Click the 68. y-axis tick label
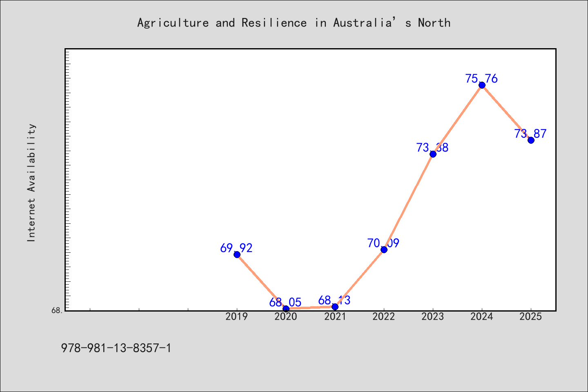Viewport: 588px width, 392px height. (58, 310)
